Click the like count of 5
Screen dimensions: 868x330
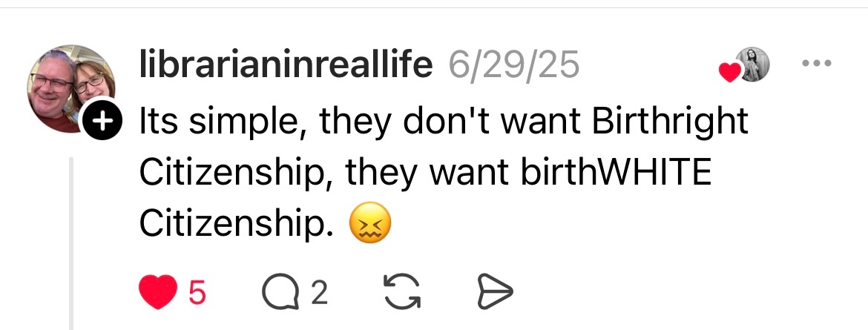coord(196,294)
